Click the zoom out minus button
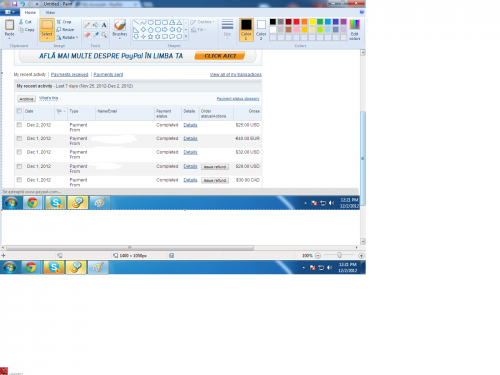The image size is (500, 375). (318, 256)
